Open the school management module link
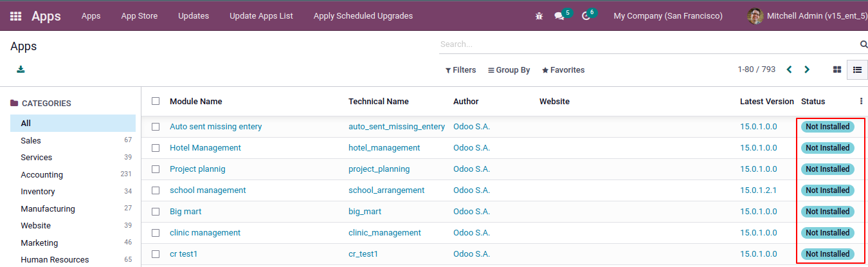Screen dimensions: 868x267 208,190
